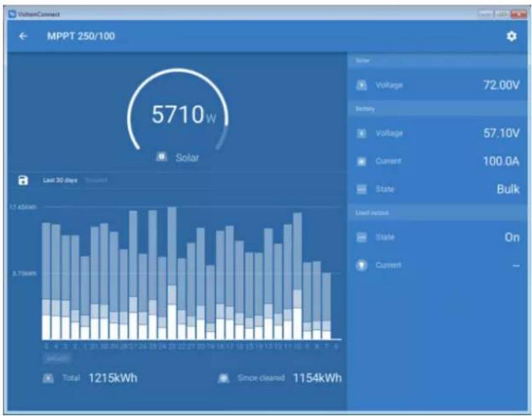Open settings with the gear icon
Screen dimensions: 532x416
[x=511, y=37]
